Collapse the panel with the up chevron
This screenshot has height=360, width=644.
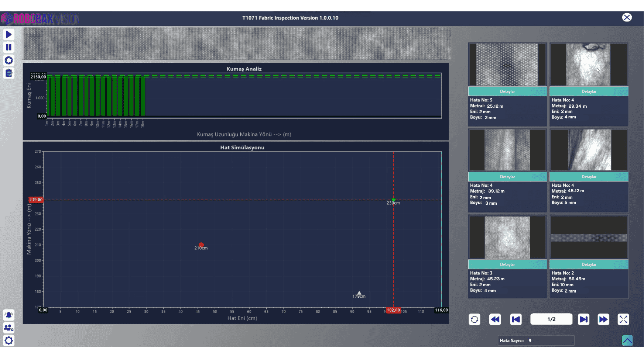click(x=627, y=340)
